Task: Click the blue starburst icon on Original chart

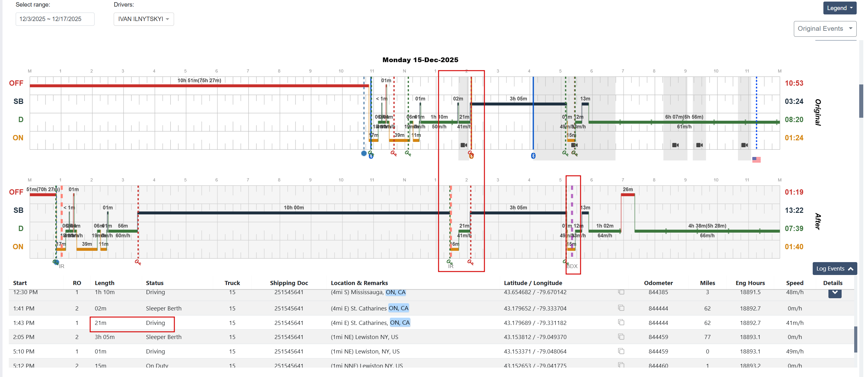Action: (363, 153)
